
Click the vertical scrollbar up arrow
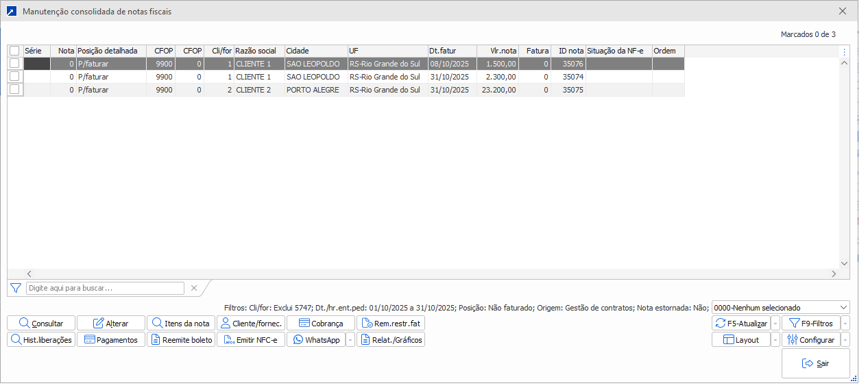[845, 63]
